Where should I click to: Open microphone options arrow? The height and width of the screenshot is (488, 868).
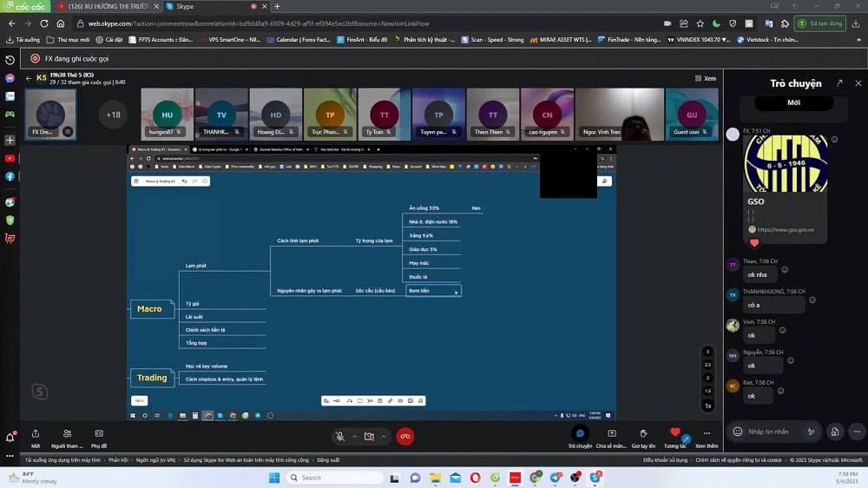(x=354, y=437)
